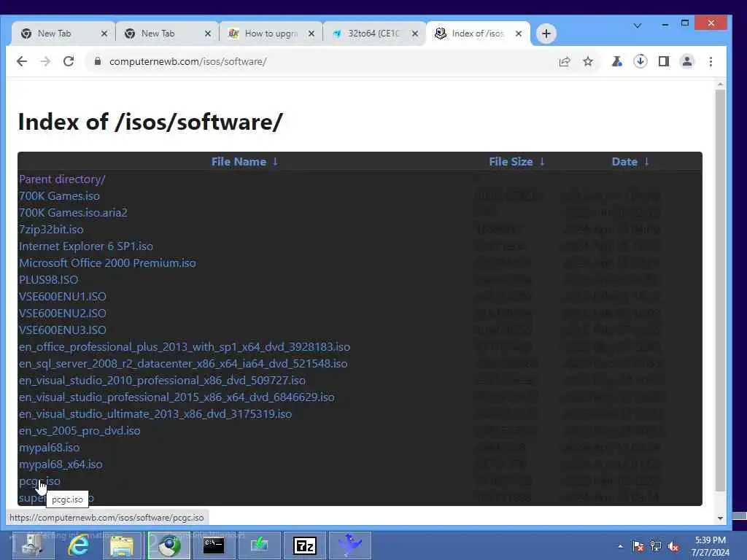Launch Internet Explorer from the taskbar
747x560 pixels.
point(78,545)
